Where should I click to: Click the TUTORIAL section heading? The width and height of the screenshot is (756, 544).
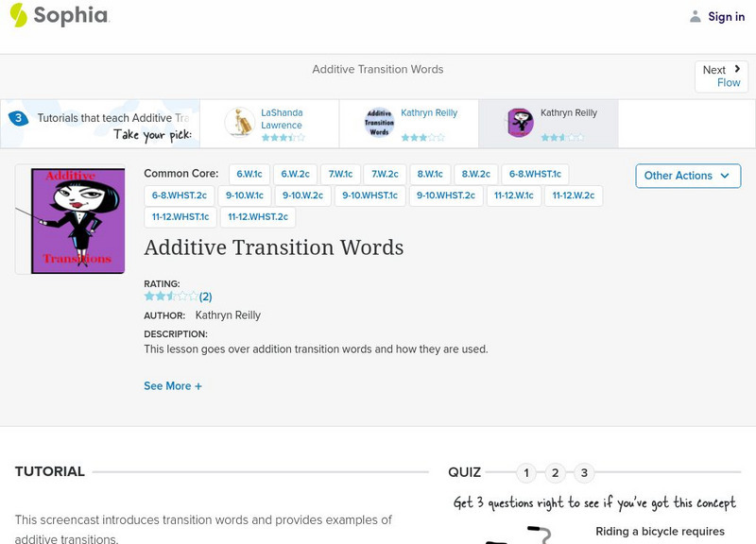[x=50, y=471]
